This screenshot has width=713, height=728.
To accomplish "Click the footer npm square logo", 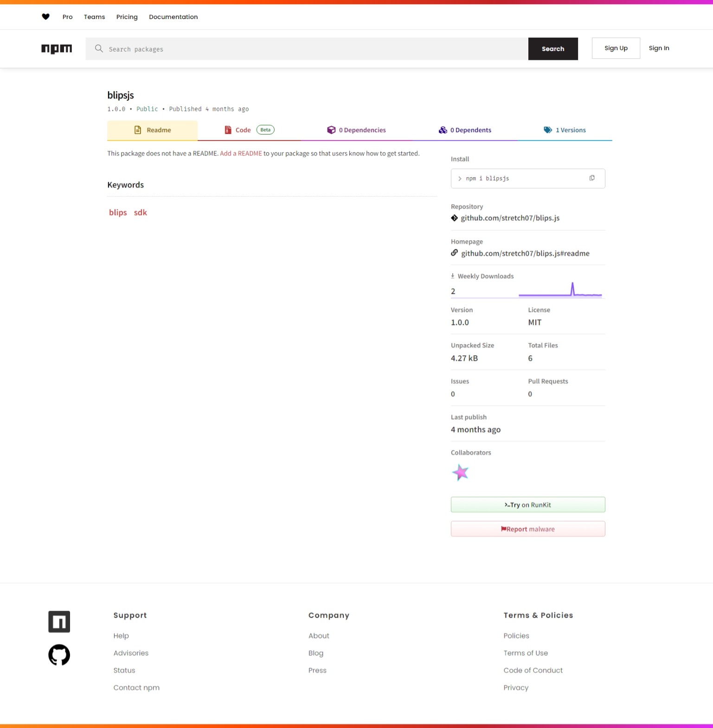I will point(59,621).
